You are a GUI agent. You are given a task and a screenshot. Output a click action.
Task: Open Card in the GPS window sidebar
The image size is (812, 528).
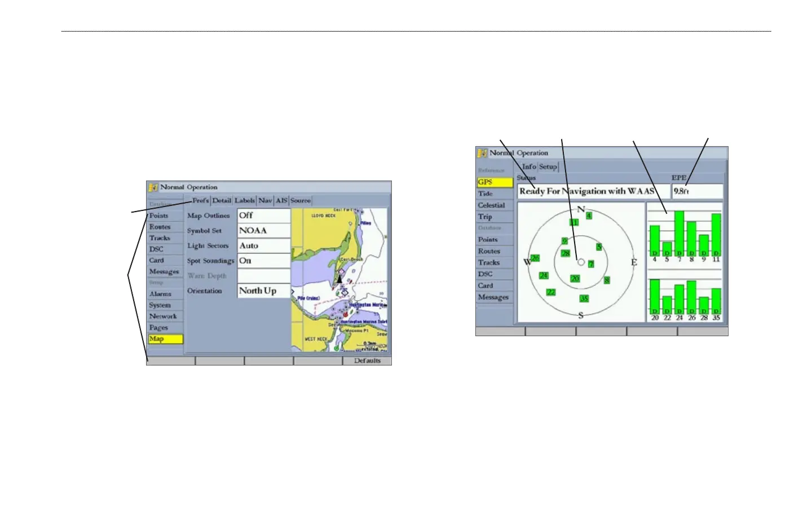tap(495, 285)
